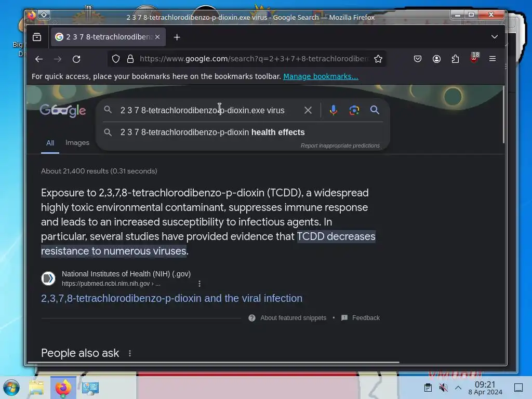Screen dimensions: 532x399
Task: Open the system settings taskbar app
Action: click(90, 388)
